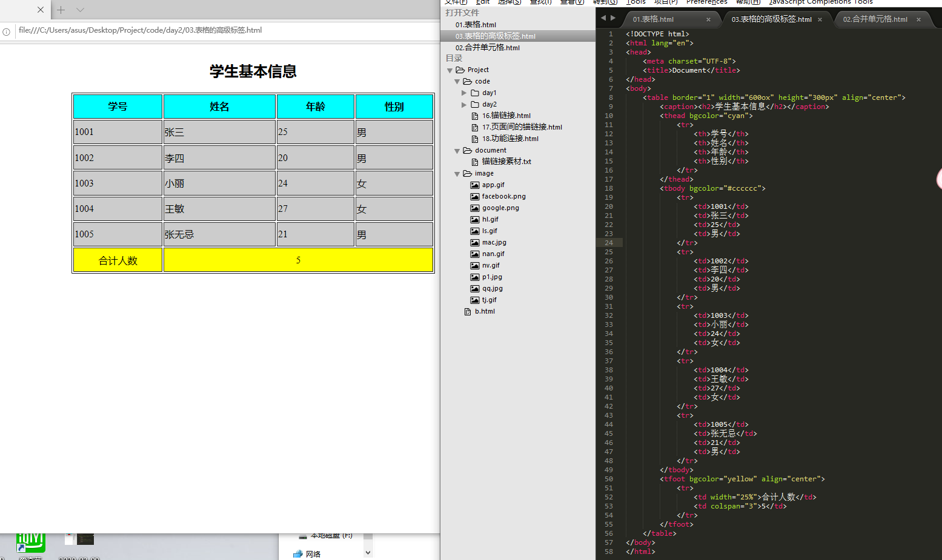Image resolution: width=942 pixels, height=560 pixels.
Task: Click the 性别 table header cell
Action: pos(394,107)
